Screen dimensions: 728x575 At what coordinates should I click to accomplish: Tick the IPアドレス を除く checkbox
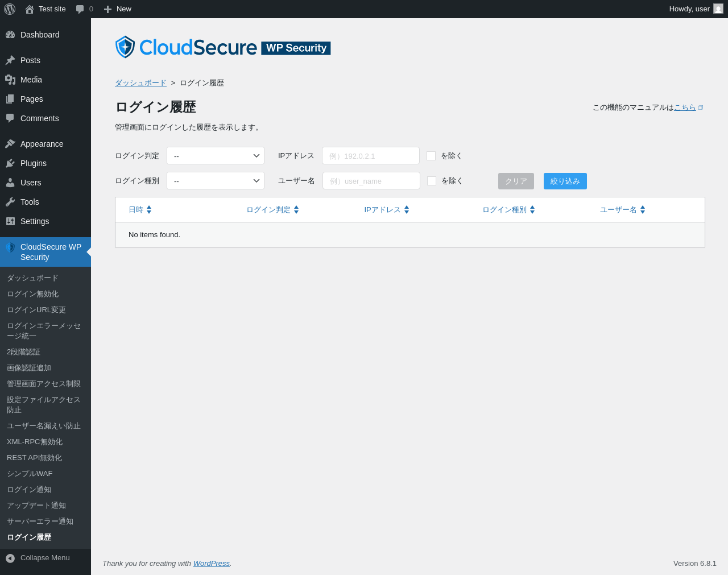coord(431,156)
